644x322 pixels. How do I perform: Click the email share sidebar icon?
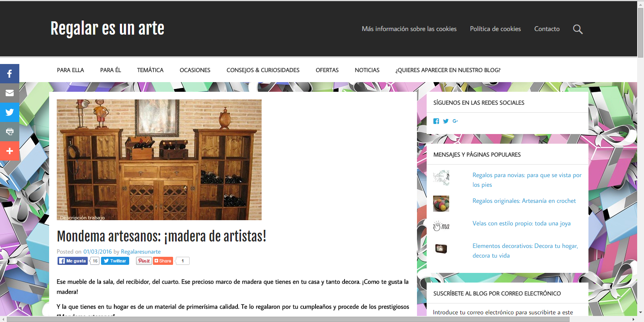(x=10, y=93)
